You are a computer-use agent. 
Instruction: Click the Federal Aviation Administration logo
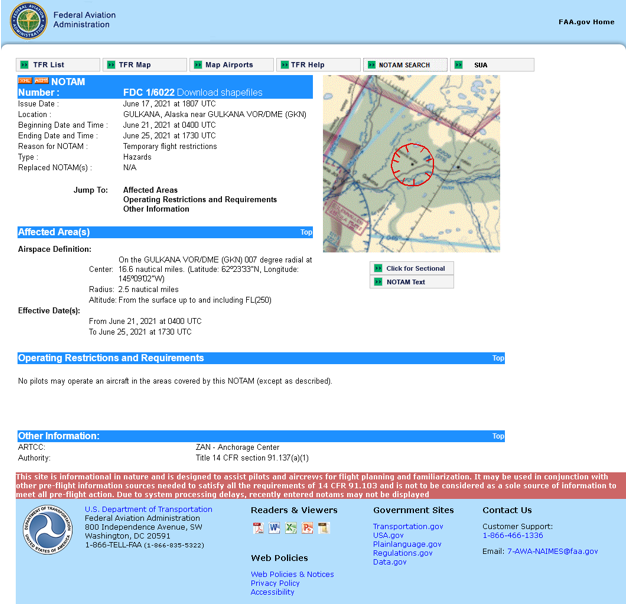[28, 22]
